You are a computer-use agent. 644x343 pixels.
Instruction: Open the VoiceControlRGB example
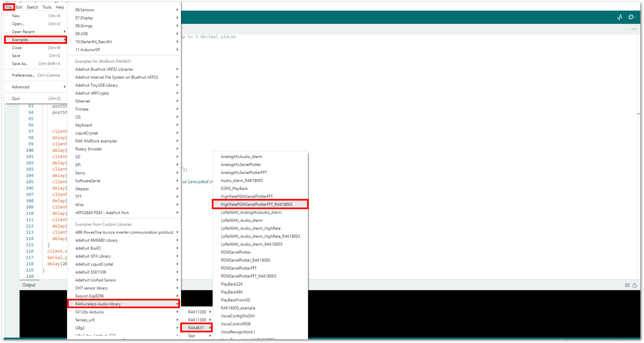[x=260, y=324]
